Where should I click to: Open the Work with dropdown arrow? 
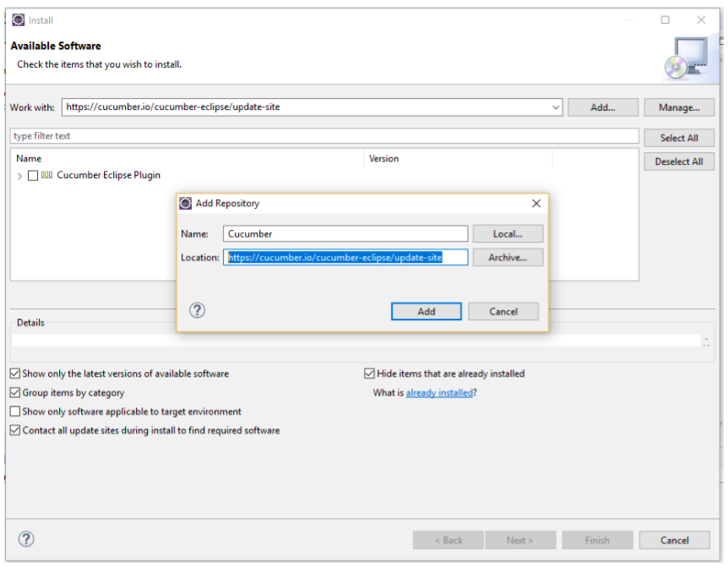tap(555, 107)
